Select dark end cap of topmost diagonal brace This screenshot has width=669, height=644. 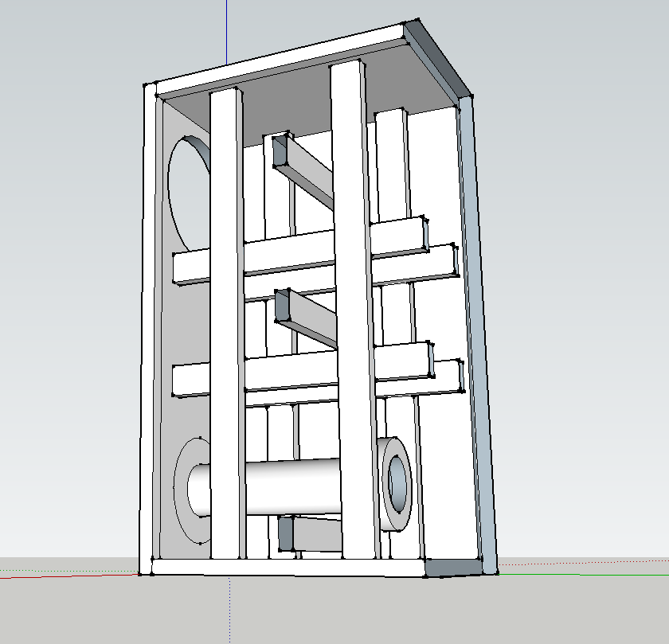(280, 150)
